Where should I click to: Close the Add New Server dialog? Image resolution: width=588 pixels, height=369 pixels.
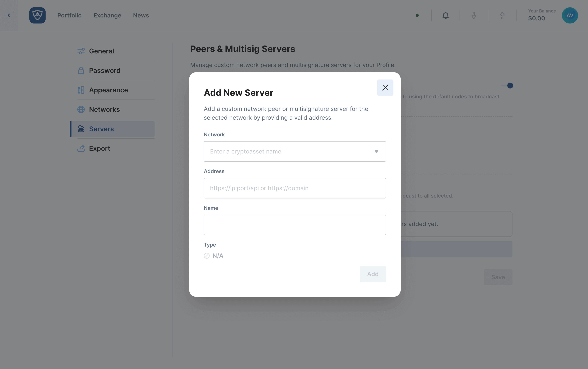385,88
